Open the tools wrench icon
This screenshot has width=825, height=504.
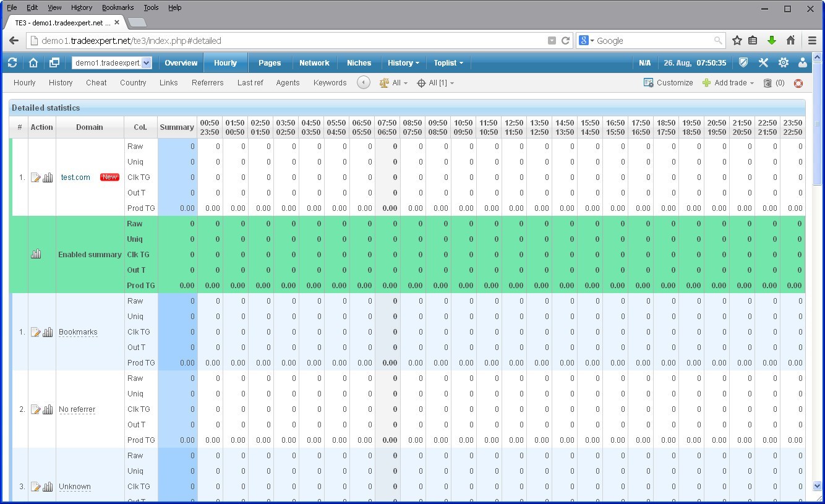point(763,62)
